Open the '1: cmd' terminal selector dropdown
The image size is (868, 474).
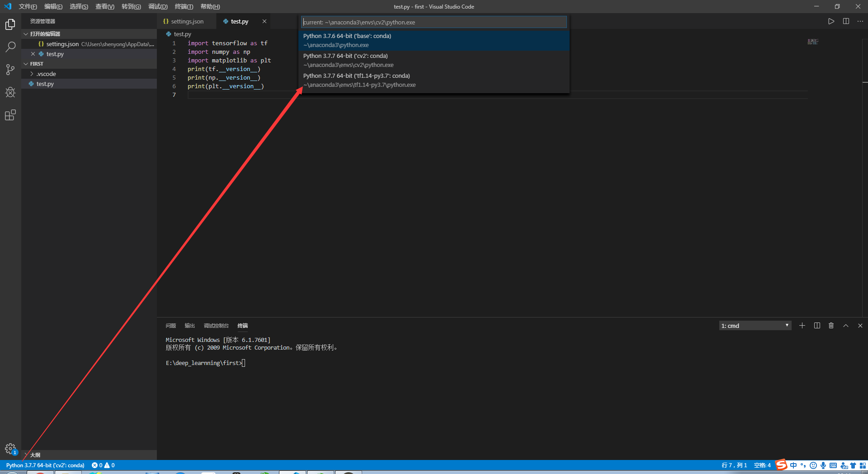pos(755,325)
